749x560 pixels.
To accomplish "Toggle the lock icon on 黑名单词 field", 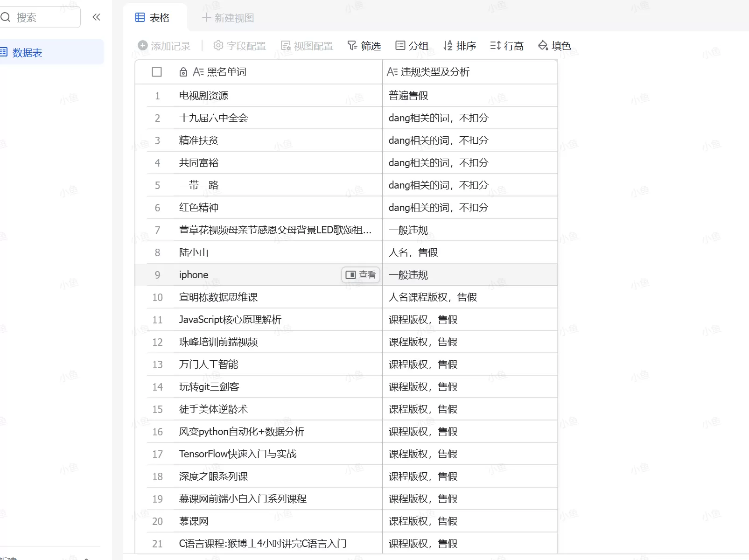I will click(183, 72).
